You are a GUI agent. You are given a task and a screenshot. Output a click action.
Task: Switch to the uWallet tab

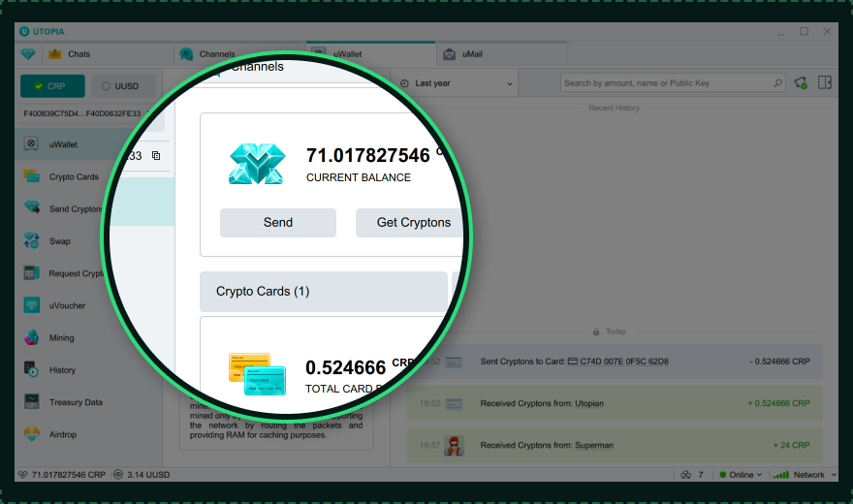(x=370, y=54)
